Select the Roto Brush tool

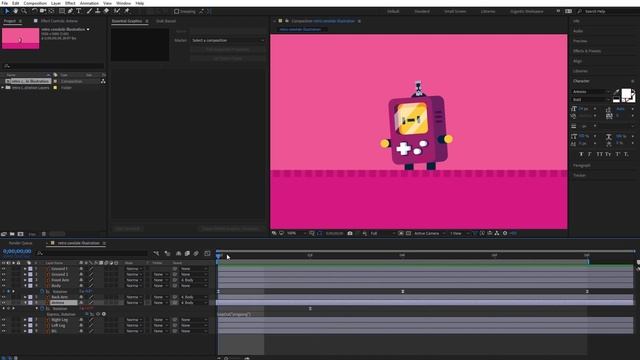(x=117, y=11)
